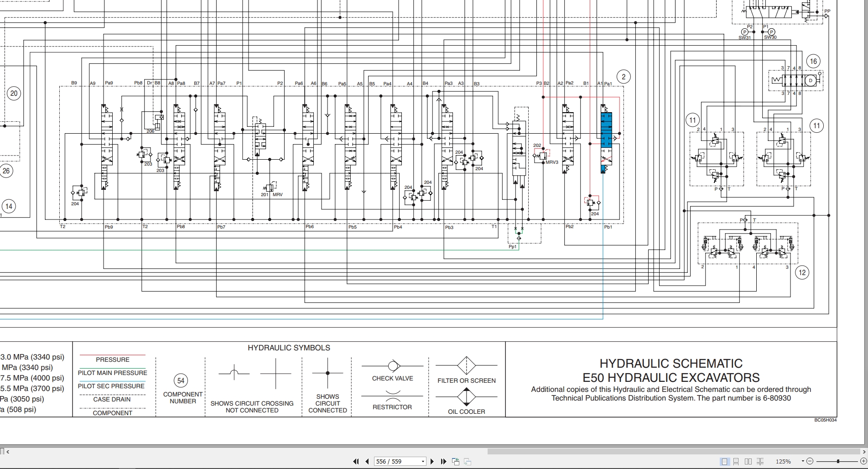Click the OIL COOLER legend label
Image resolution: width=868 pixels, height=469 pixels.
click(467, 412)
